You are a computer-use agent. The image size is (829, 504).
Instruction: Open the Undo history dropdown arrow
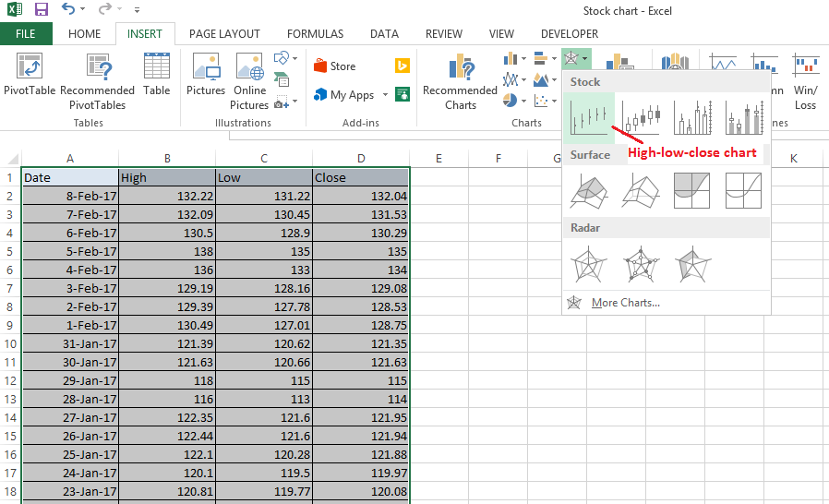[82, 9]
